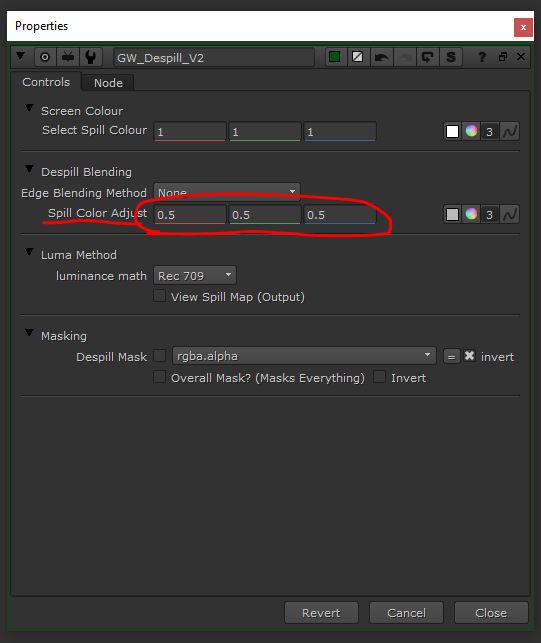Click the red Select Spill Colour field
This screenshot has width=541, height=643.
tap(190, 132)
